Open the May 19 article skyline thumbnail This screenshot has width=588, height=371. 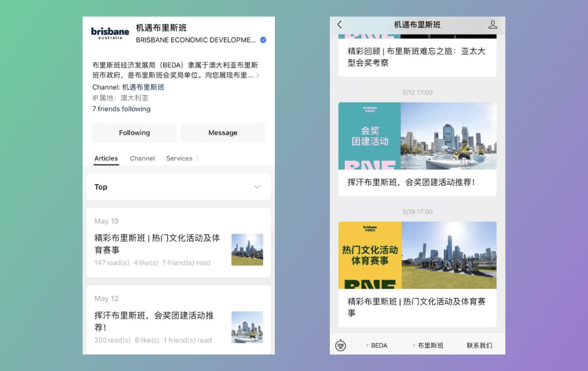tap(247, 250)
